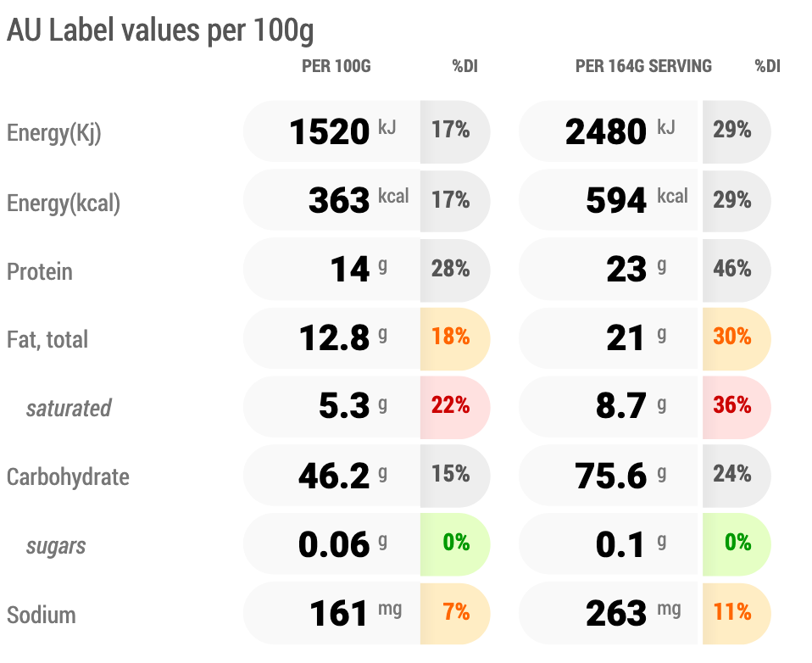The width and height of the screenshot is (812, 663).
Task: Click the red 36% saturated serving badge
Action: pos(732,406)
